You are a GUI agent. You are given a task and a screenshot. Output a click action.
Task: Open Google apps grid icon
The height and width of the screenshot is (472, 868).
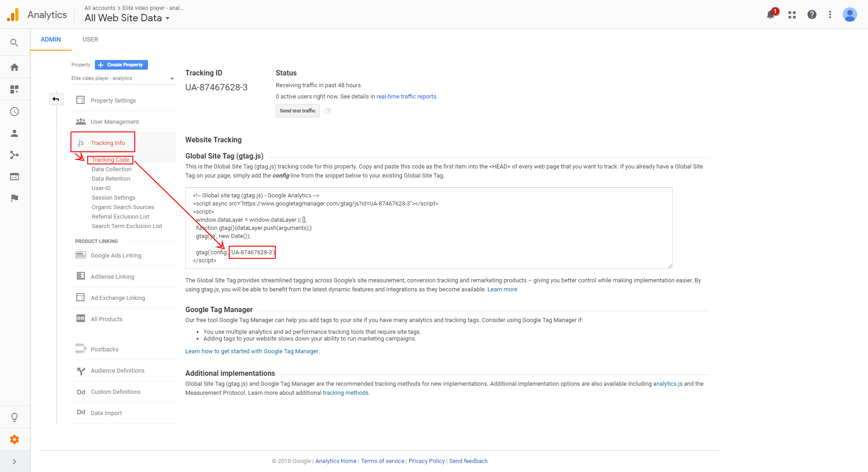(792, 15)
